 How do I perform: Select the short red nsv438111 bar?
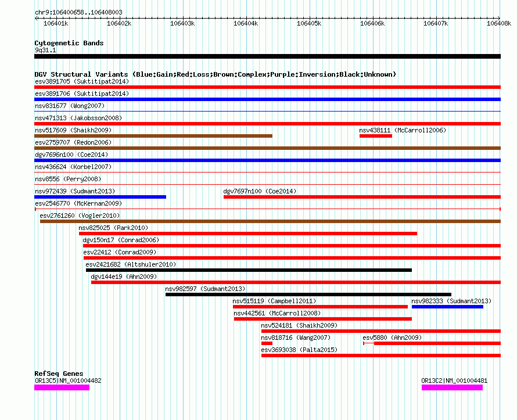pos(376,136)
